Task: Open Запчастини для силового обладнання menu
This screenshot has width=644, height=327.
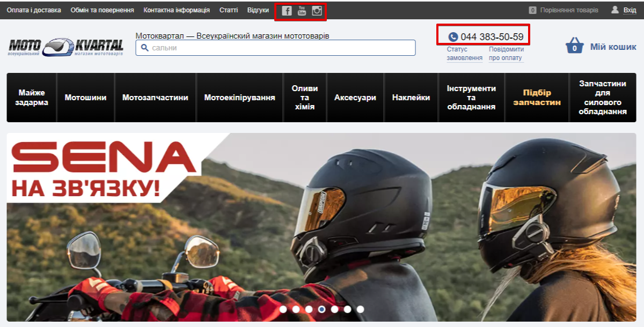Action: [x=603, y=98]
